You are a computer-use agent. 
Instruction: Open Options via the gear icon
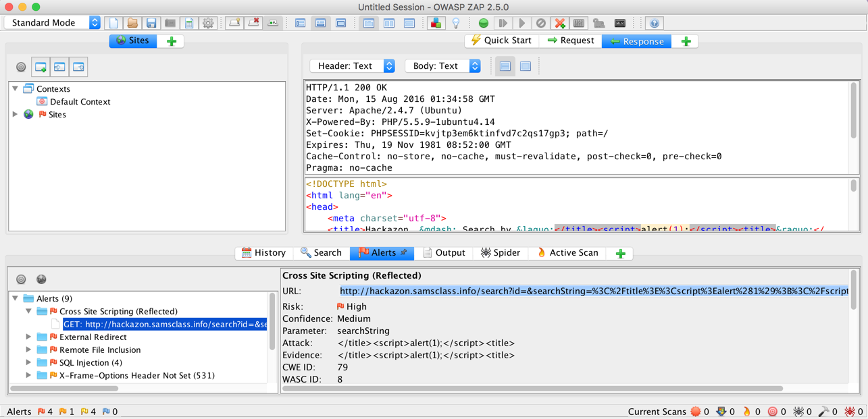[x=208, y=23]
